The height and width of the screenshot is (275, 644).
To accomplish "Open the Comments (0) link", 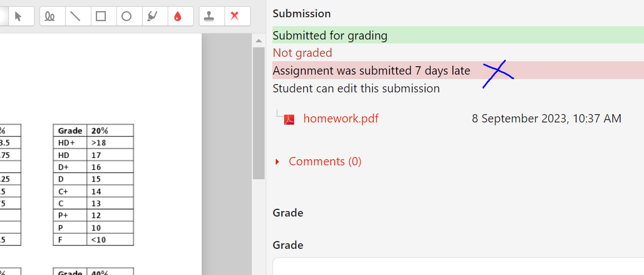I will 325,161.
